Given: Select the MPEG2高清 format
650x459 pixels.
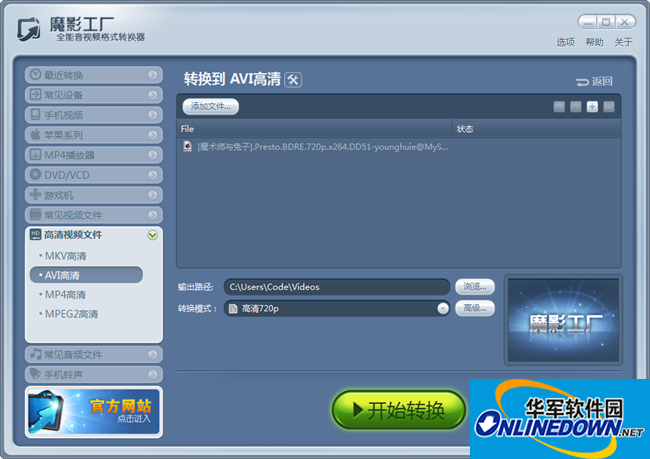Looking at the screenshot, I should click(x=71, y=314).
